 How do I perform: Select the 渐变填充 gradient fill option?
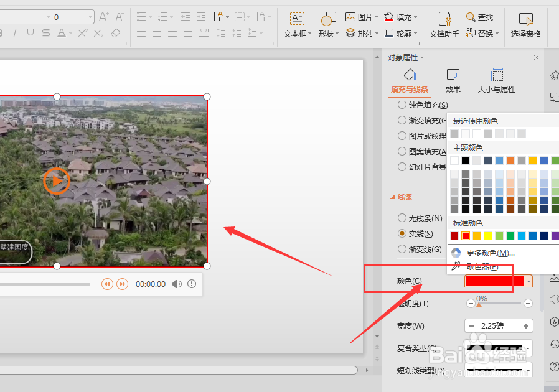click(x=402, y=120)
